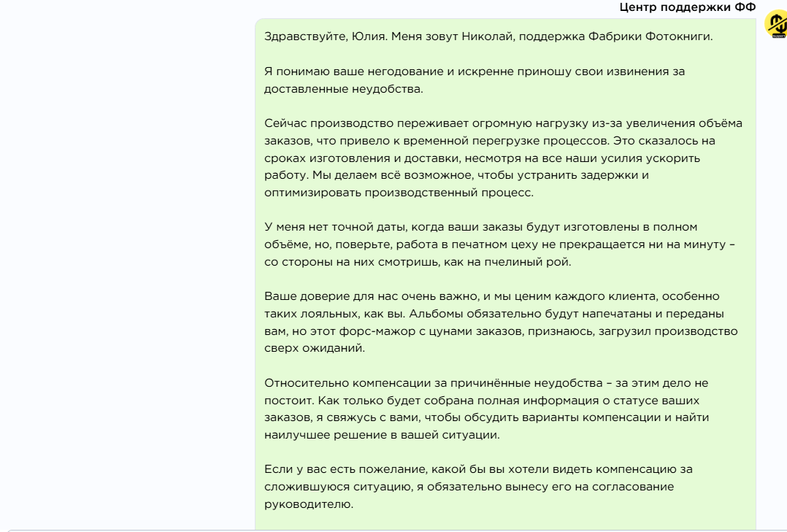Click the line starting "Сейчас производство переживает"
This screenshot has height=532, width=787.
point(503,123)
